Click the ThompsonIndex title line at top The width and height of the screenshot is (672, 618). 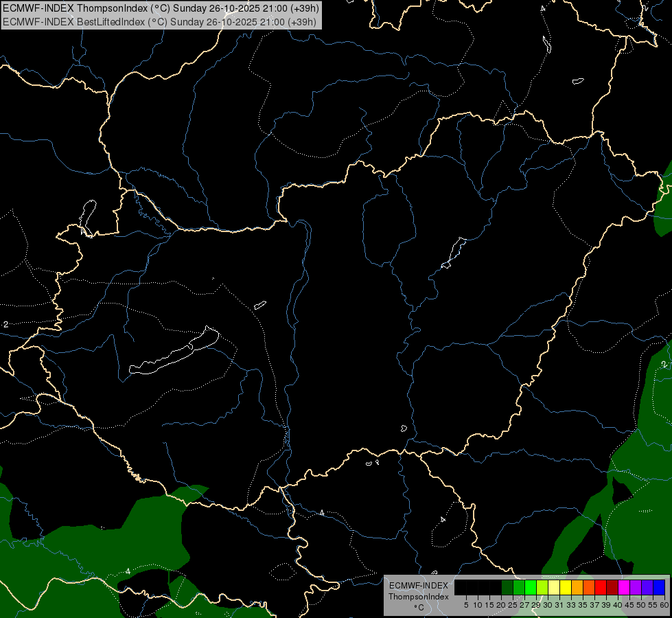161,8
